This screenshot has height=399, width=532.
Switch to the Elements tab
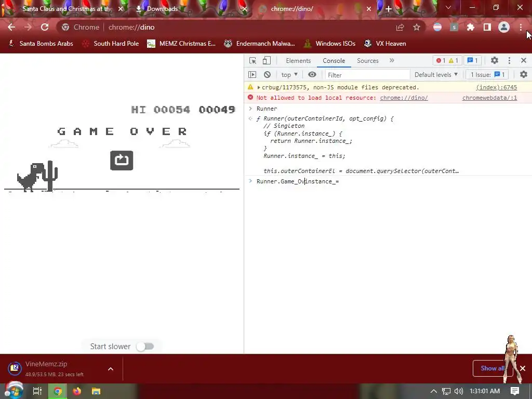[298, 61]
